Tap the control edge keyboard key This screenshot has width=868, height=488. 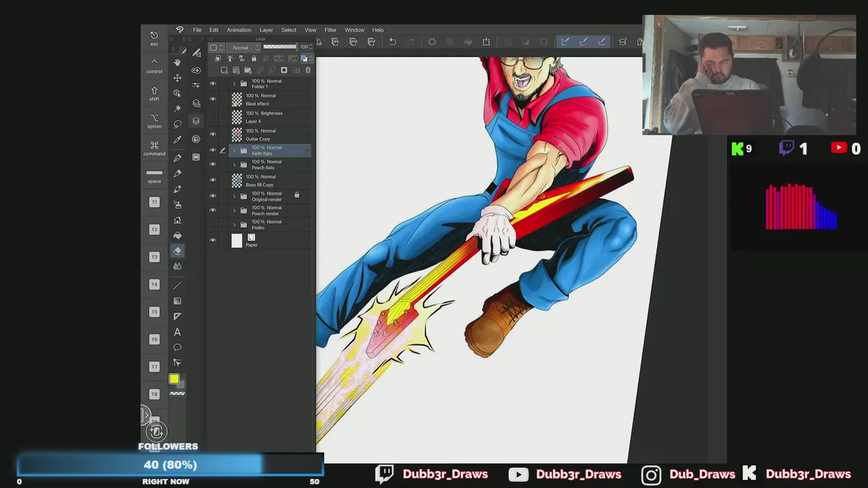[x=155, y=66]
